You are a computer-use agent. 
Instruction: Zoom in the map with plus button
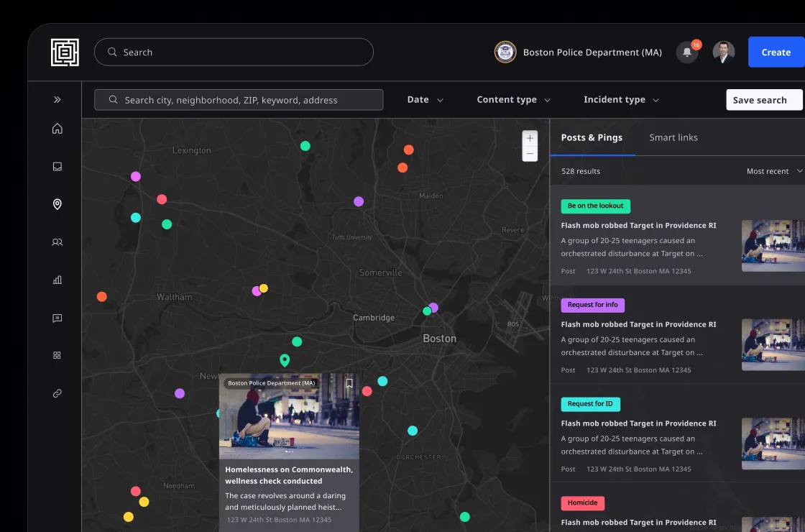530,138
